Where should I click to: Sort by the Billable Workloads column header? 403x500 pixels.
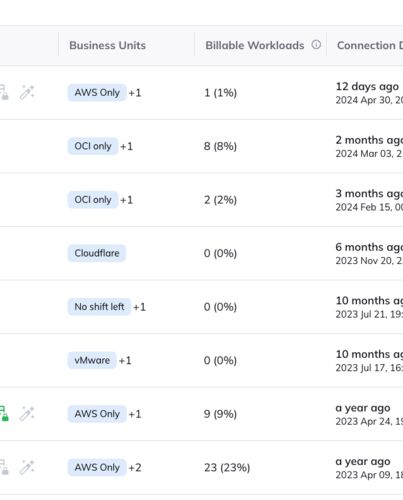tap(255, 45)
